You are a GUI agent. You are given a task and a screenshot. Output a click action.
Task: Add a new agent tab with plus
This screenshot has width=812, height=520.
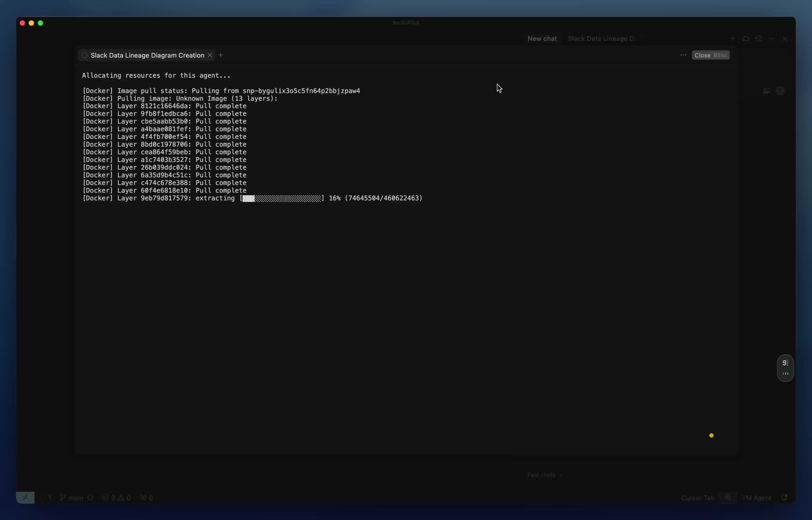221,55
